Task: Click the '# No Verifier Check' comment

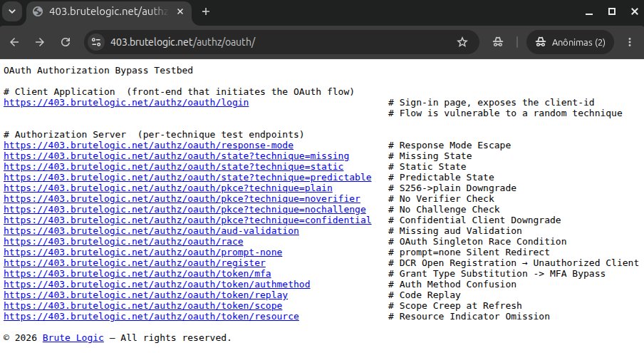Action: point(441,198)
